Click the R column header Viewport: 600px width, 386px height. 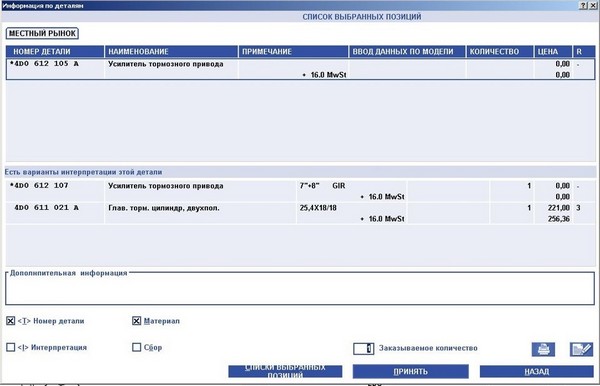pyautogui.click(x=584, y=52)
